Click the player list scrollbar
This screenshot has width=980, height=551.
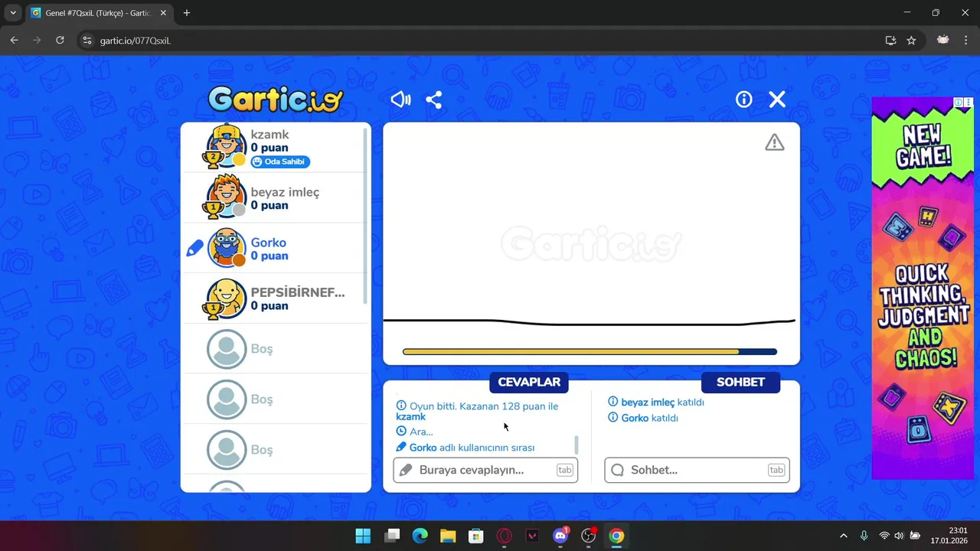[x=365, y=216]
